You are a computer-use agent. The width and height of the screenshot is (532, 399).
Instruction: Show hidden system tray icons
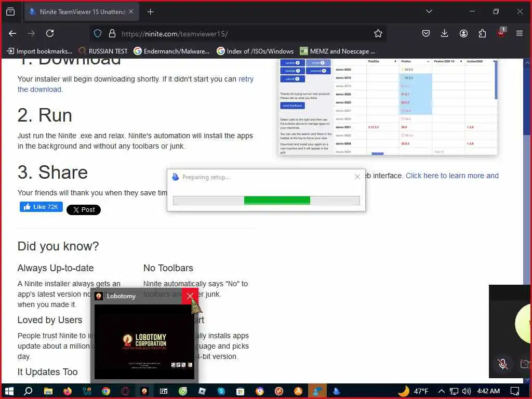[x=442, y=391]
